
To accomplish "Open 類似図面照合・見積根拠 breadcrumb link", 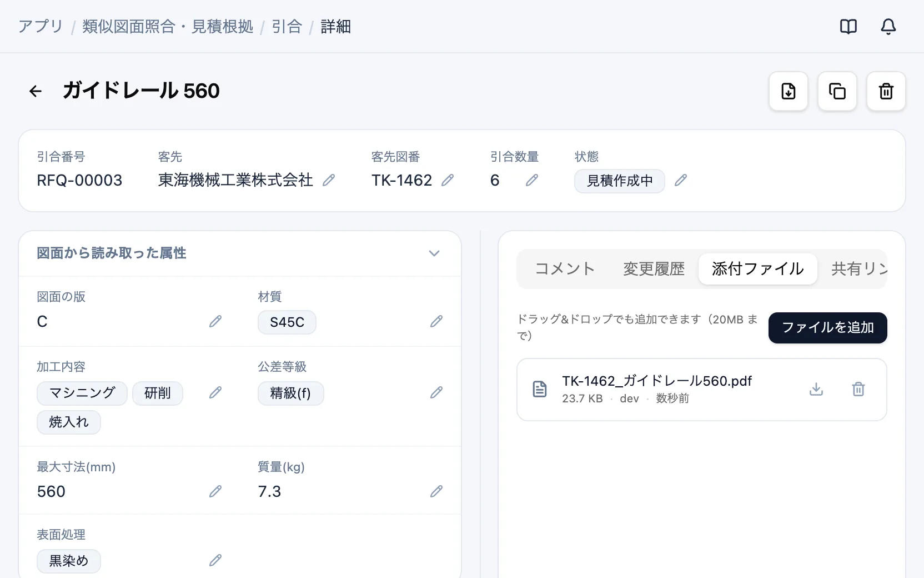I will point(168,27).
